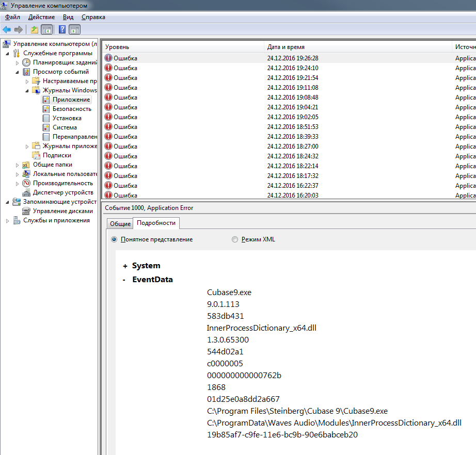The height and width of the screenshot is (455, 476).
Task: Select the Локальные пользователи icon
Action: [26, 174]
